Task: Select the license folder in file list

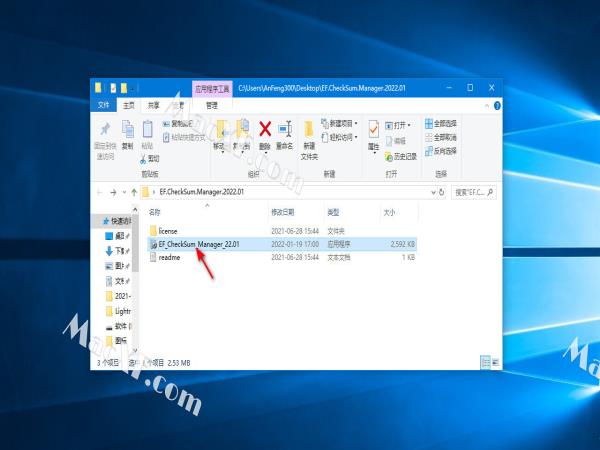Action: 167,230
